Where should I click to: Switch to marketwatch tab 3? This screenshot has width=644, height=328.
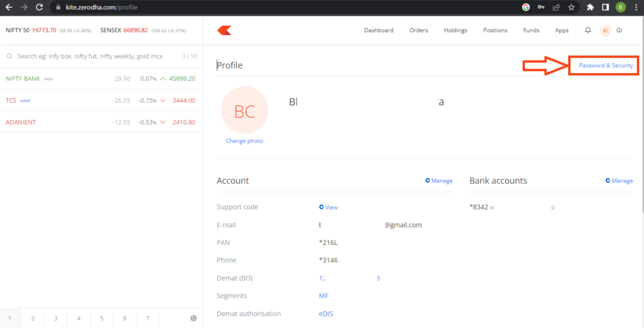click(x=55, y=318)
